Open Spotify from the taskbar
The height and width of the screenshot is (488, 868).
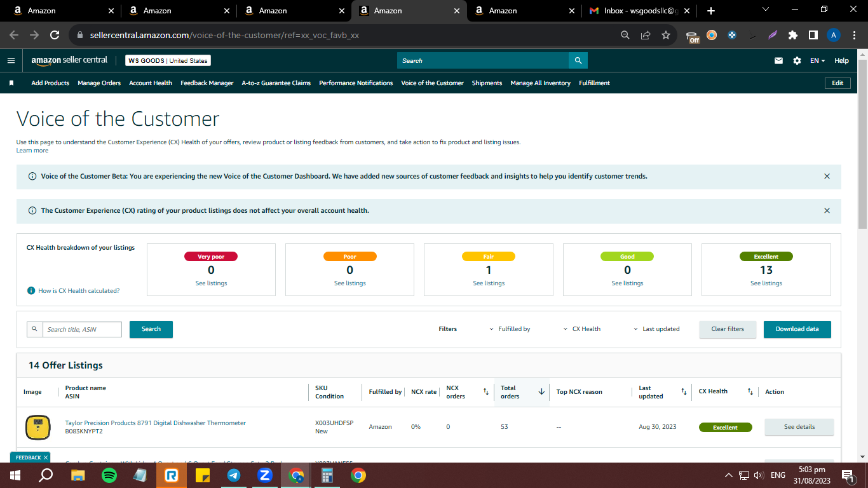point(109,475)
